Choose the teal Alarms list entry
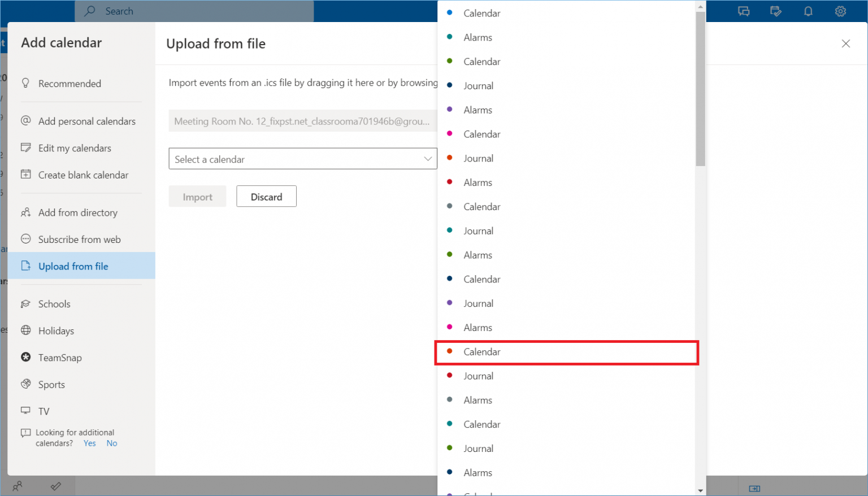 tap(478, 37)
